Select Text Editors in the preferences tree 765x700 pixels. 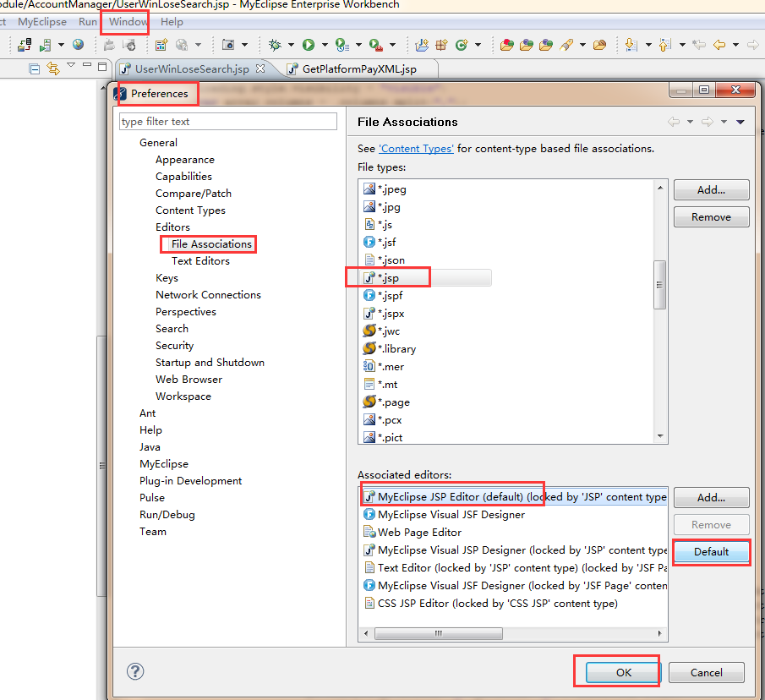click(200, 261)
